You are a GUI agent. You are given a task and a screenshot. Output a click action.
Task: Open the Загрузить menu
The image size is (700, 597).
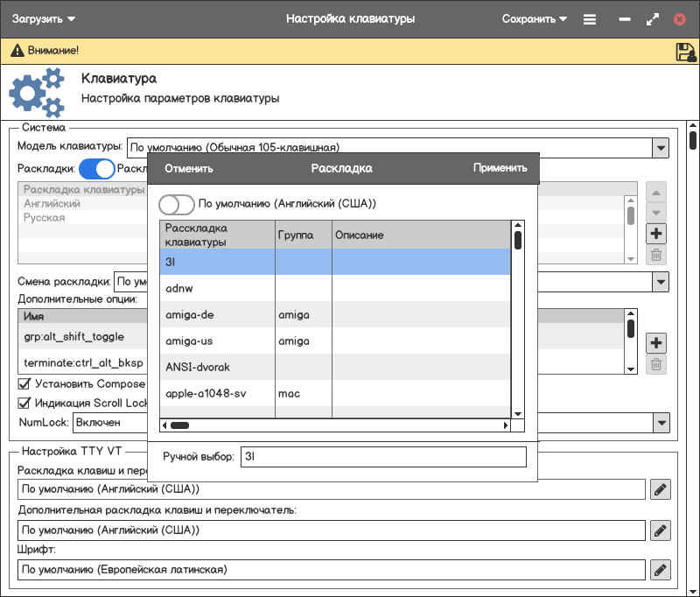tap(44, 18)
